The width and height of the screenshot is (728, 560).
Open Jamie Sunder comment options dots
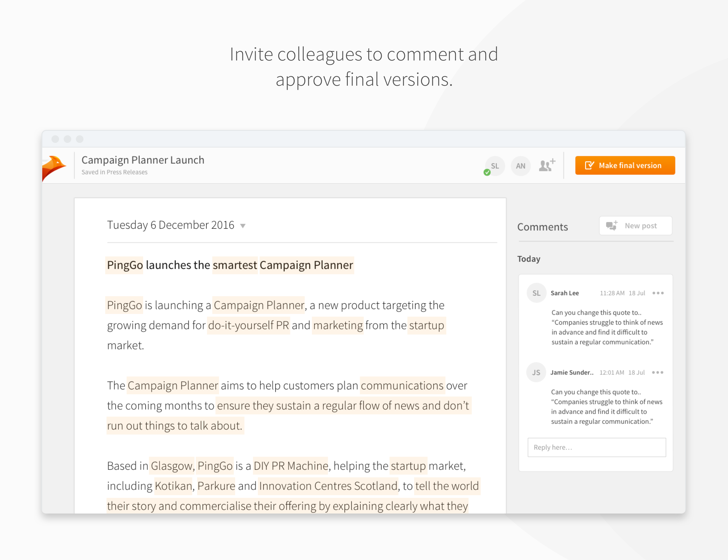point(657,372)
